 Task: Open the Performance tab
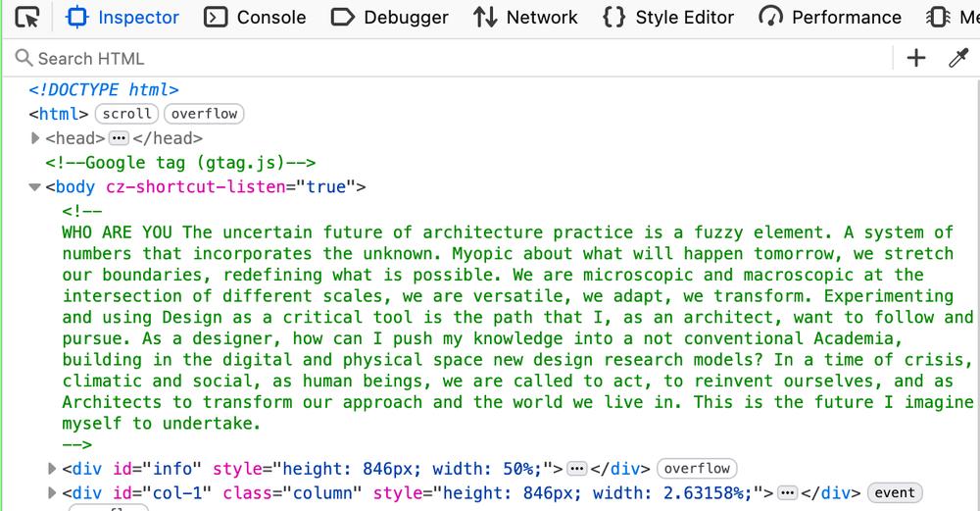click(830, 18)
